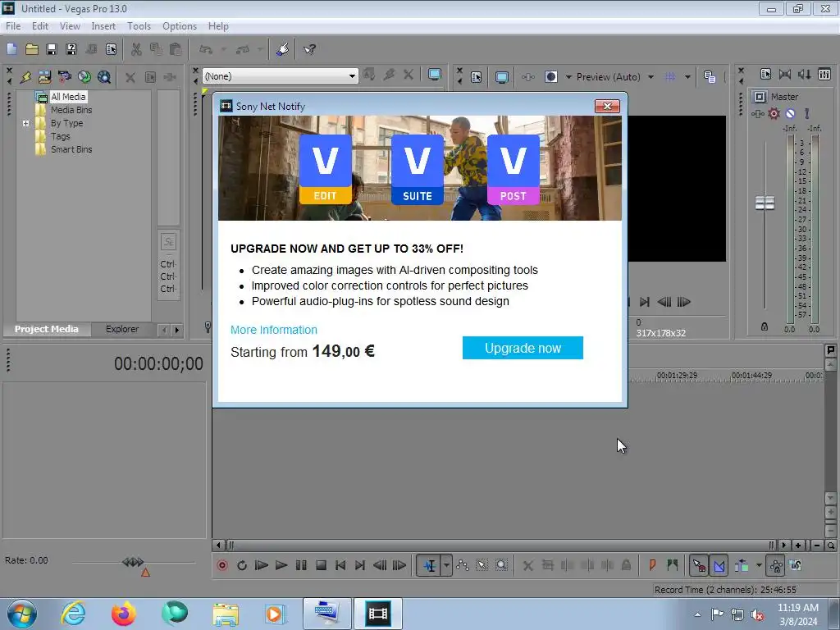Open project Properties icon in main toolbar
This screenshot has height=630, width=840.
click(x=111, y=49)
